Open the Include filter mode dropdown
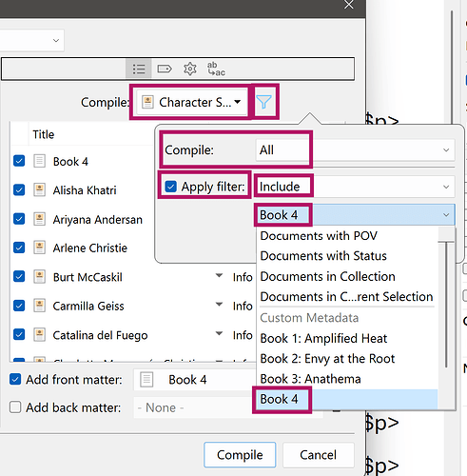 point(355,187)
